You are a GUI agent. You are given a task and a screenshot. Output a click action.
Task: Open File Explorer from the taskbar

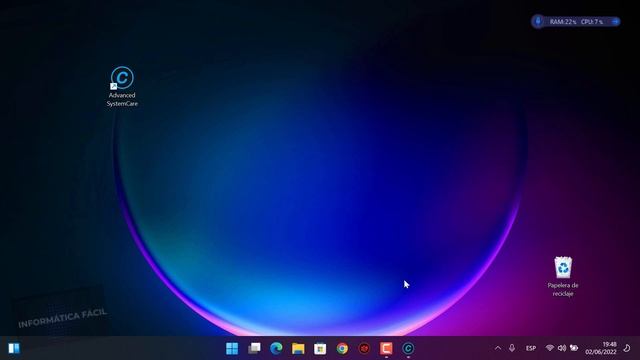[x=298, y=348]
